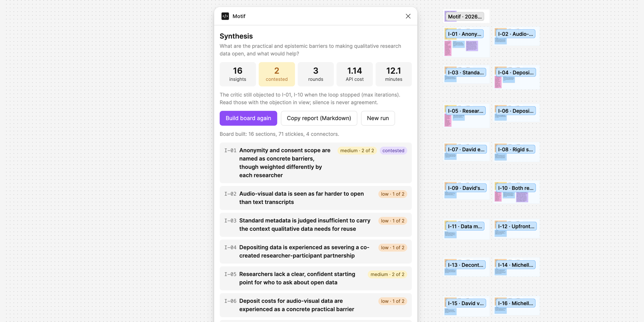Image resolution: width=644 pixels, height=322 pixels.
Task: Open insight I-03 Standard metadata row
Action: coord(316,225)
